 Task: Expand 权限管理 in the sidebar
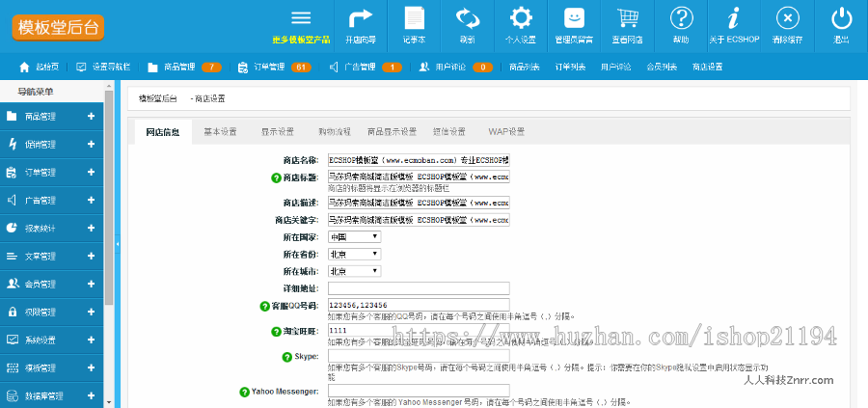pyautogui.click(x=92, y=313)
